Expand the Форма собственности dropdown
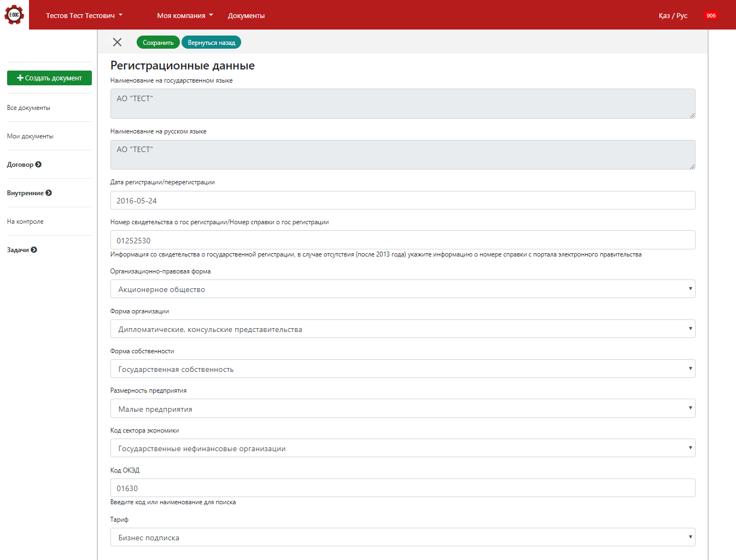This screenshot has height=560, width=736. point(402,369)
